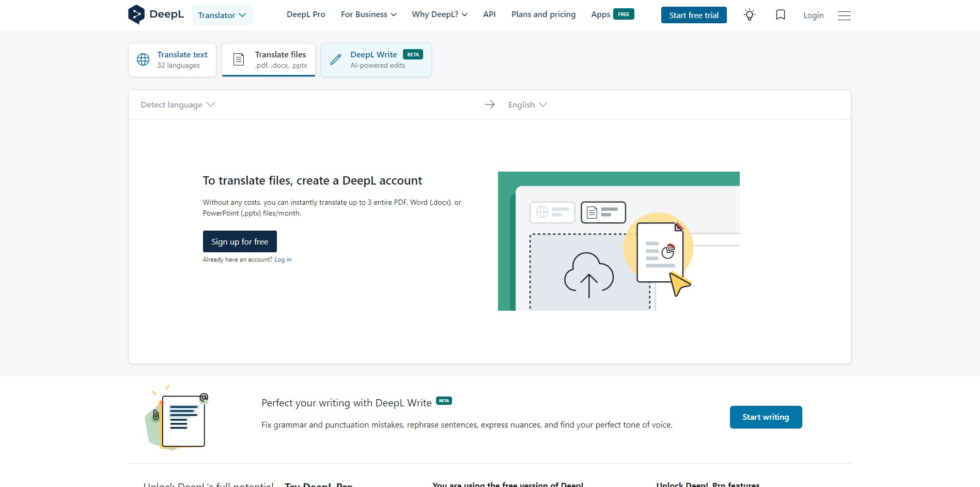Click the globe icon on Translate text
The height and width of the screenshot is (487, 980).
[x=143, y=59]
